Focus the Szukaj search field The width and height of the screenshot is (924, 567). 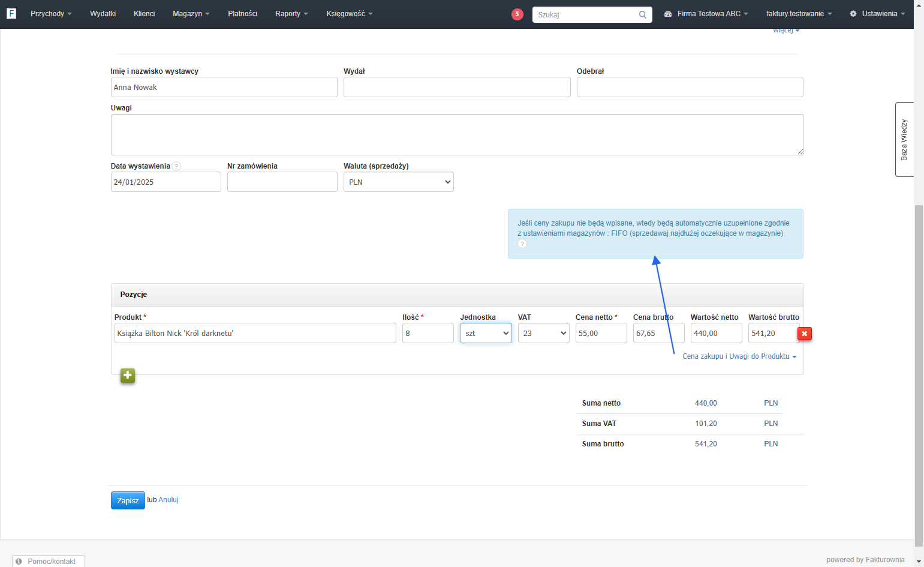click(x=592, y=14)
